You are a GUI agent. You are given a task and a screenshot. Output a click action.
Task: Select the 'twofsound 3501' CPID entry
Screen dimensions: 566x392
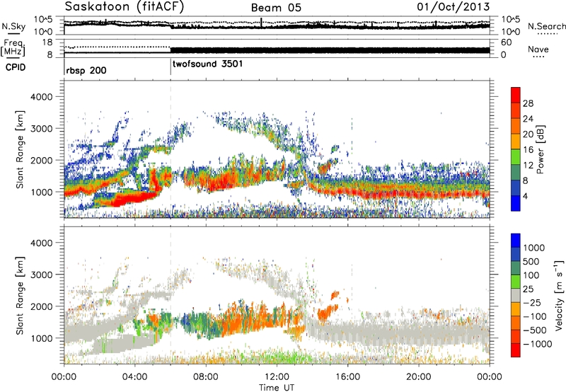[x=207, y=64]
